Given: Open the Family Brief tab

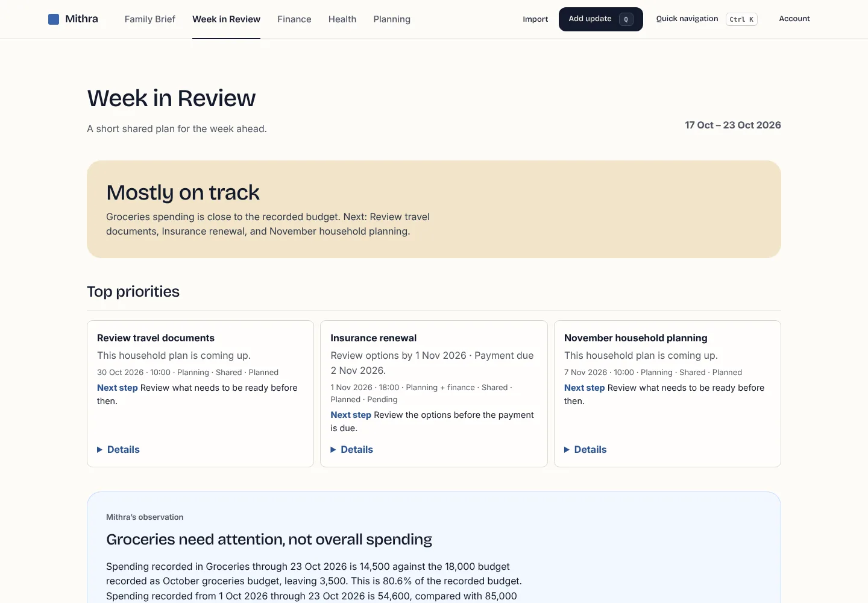Looking at the screenshot, I should coord(150,19).
